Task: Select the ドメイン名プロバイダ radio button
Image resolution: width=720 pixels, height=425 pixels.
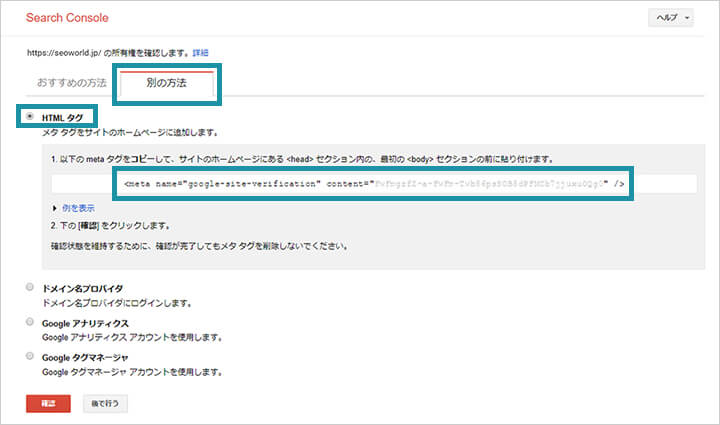Action: click(29, 287)
